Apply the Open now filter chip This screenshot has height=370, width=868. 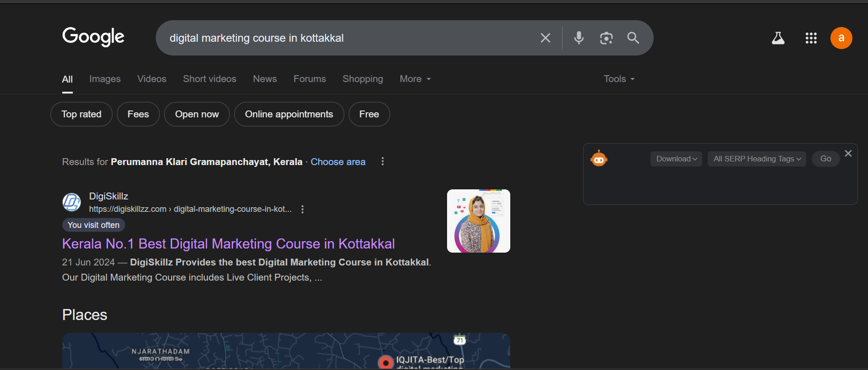point(197,114)
